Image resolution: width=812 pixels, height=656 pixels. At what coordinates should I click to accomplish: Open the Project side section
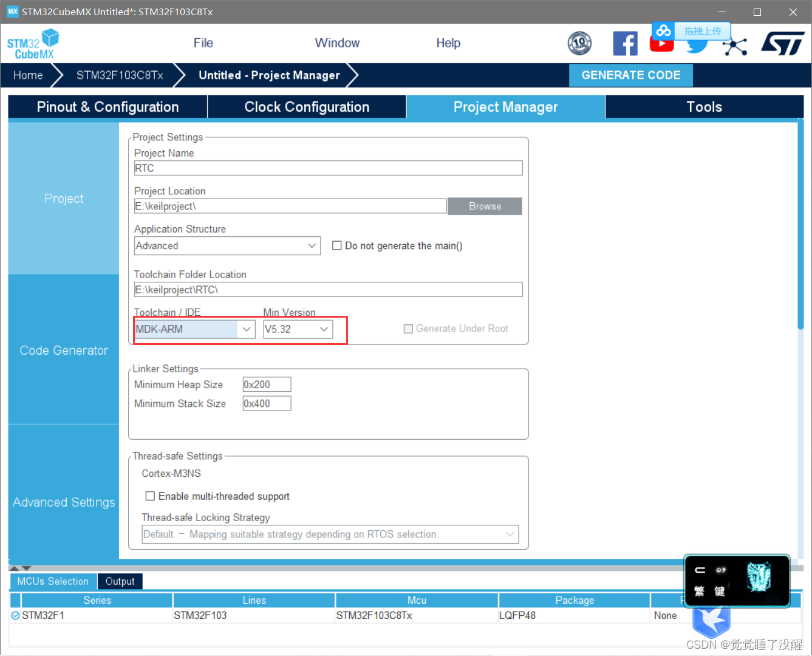point(64,199)
